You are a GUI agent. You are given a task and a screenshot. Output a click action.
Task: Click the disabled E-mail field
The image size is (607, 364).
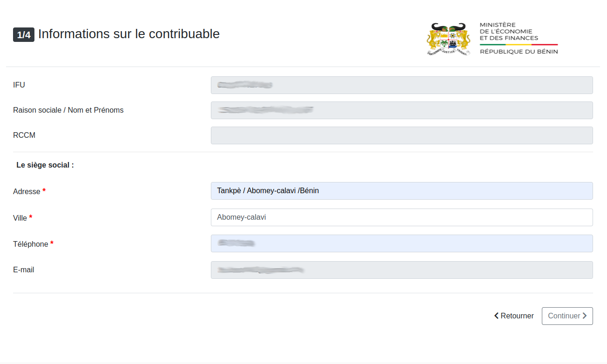(402, 270)
